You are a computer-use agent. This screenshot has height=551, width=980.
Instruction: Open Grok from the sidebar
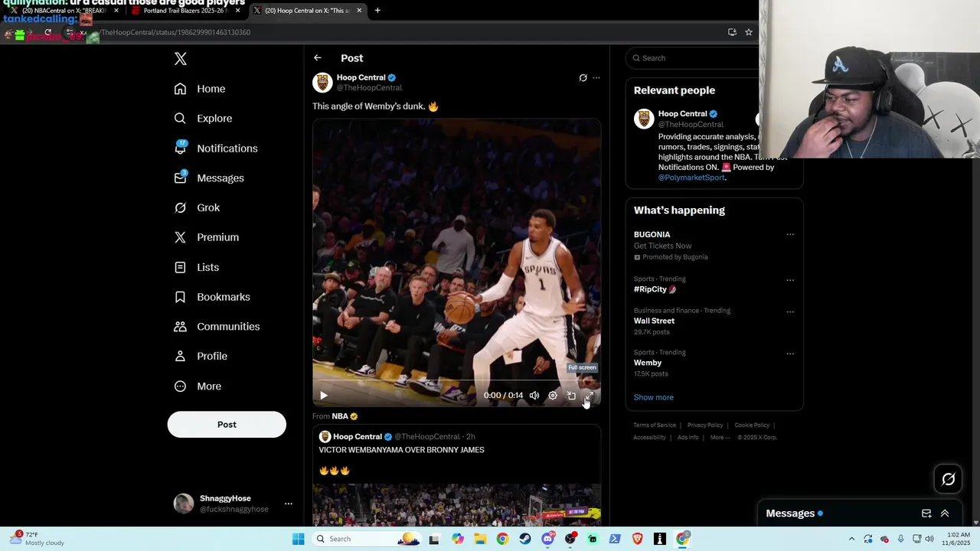[x=197, y=208]
